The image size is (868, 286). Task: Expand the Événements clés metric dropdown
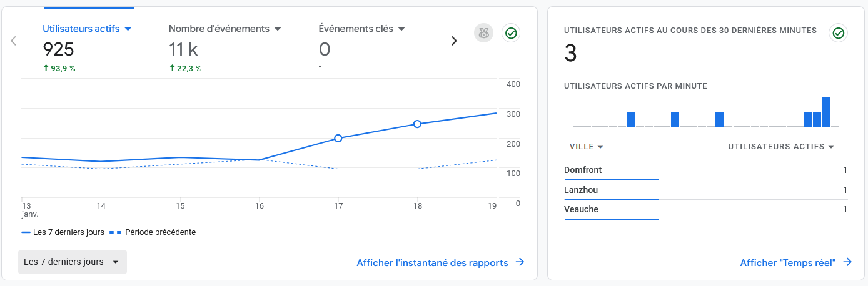click(x=401, y=29)
